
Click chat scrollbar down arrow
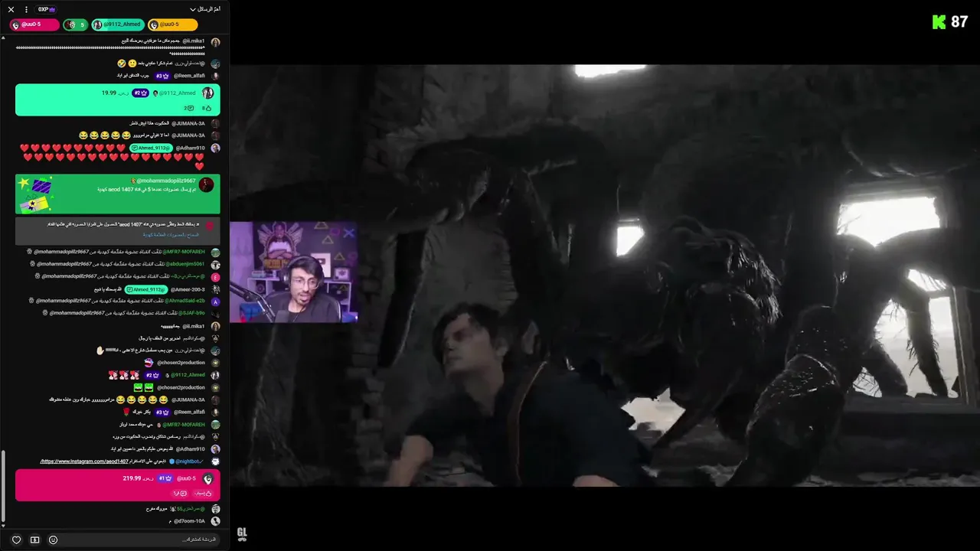pos(4,526)
